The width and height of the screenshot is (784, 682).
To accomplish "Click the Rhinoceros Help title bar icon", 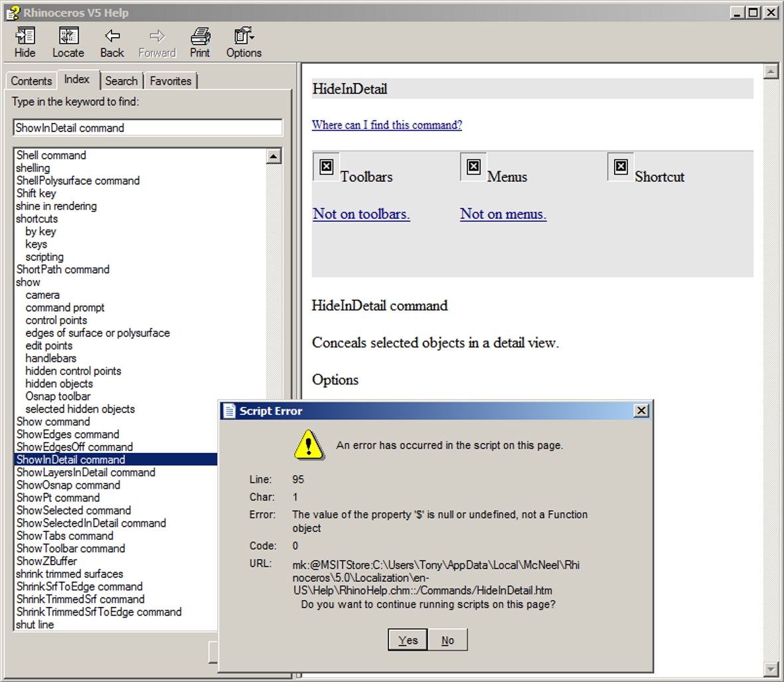I will tap(13, 13).
